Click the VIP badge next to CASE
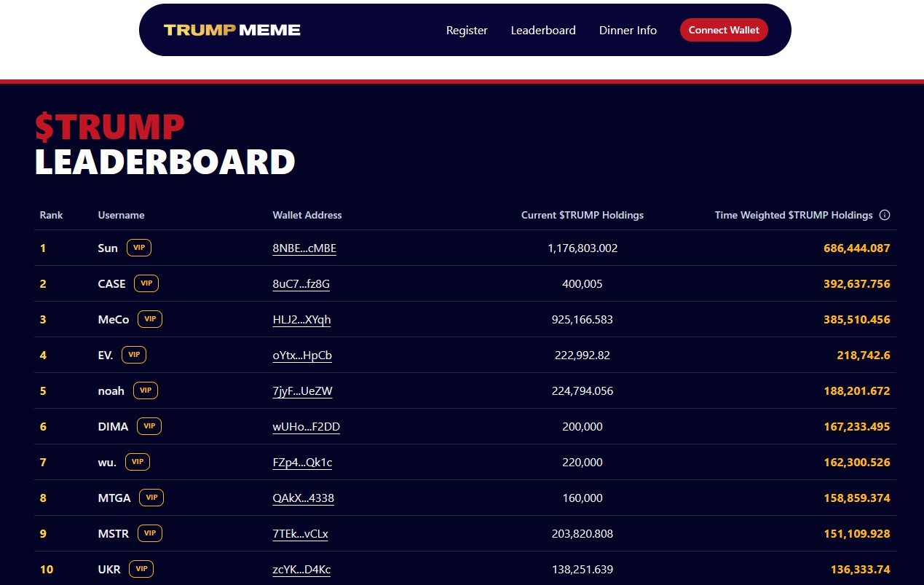This screenshot has width=924, height=585. click(x=146, y=283)
